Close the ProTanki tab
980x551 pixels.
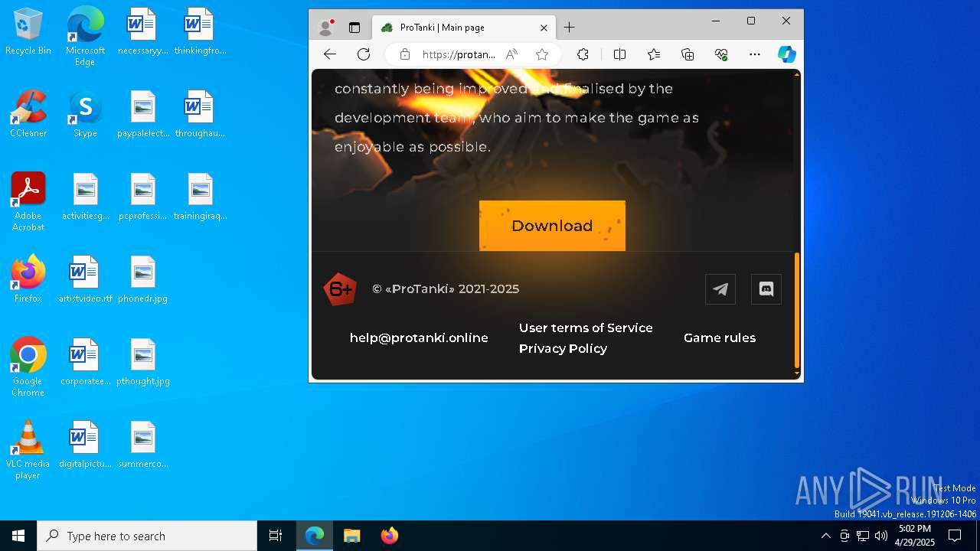pos(544,28)
